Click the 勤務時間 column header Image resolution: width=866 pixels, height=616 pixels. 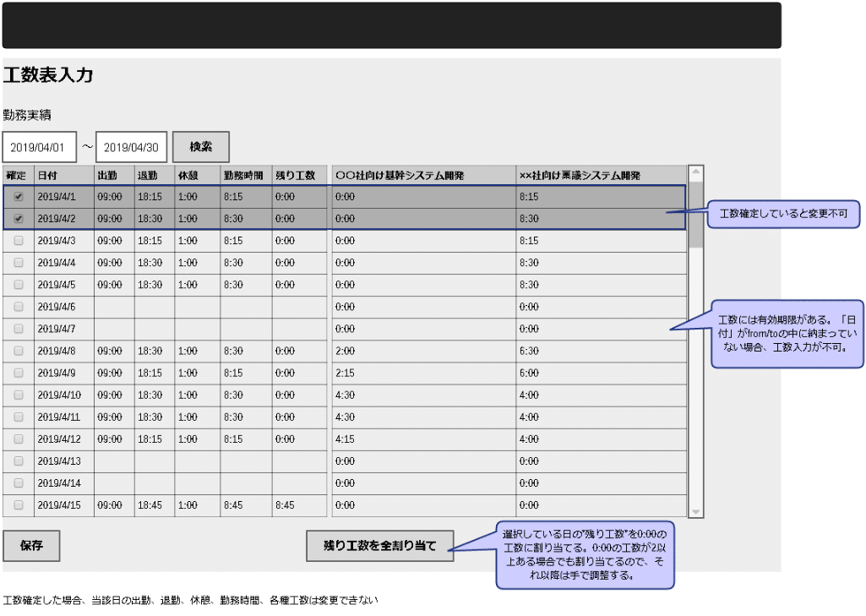pyautogui.click(x=246, y=176)
